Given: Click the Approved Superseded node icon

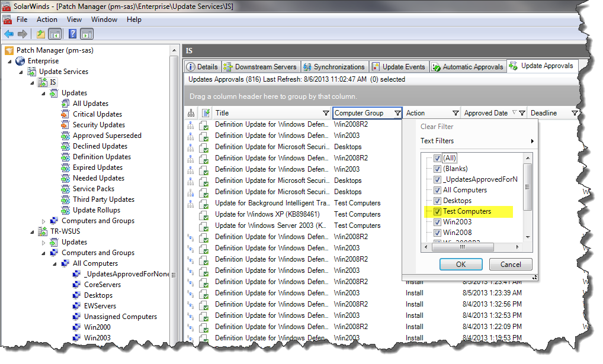Looking at the screenshot, I should tap(65, 136).
